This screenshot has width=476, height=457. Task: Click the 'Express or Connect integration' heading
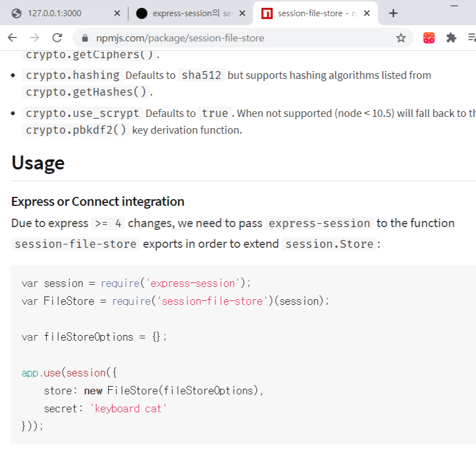pos(98,201)
